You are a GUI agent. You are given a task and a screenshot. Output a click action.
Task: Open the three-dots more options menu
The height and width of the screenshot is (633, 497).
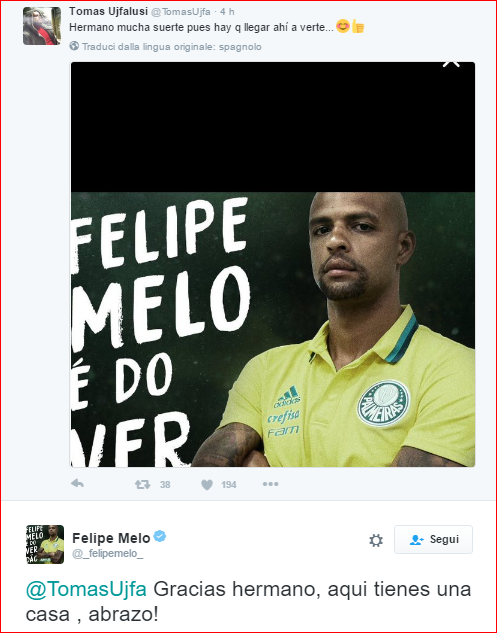coord(270,484)
